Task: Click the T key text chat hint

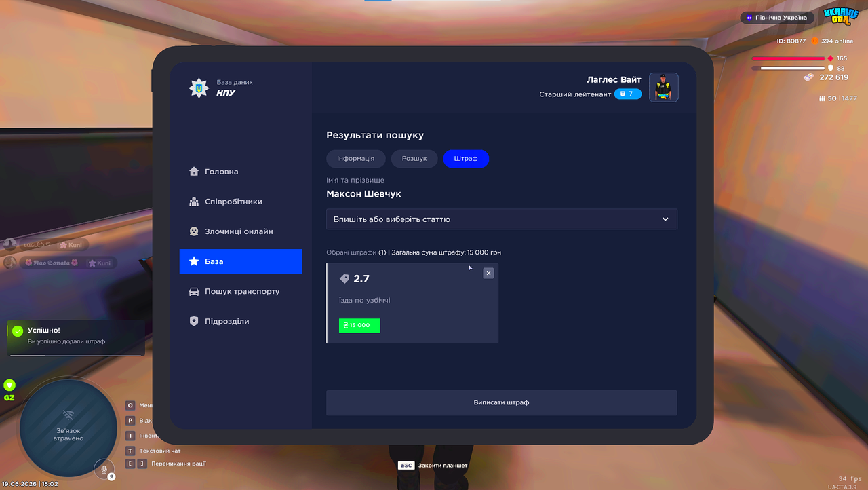Action: point(130,451)
